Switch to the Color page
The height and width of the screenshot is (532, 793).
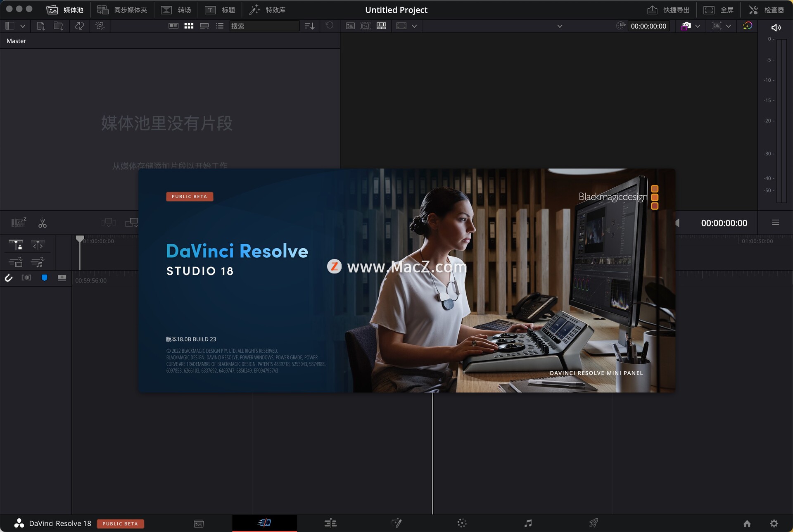462,523
